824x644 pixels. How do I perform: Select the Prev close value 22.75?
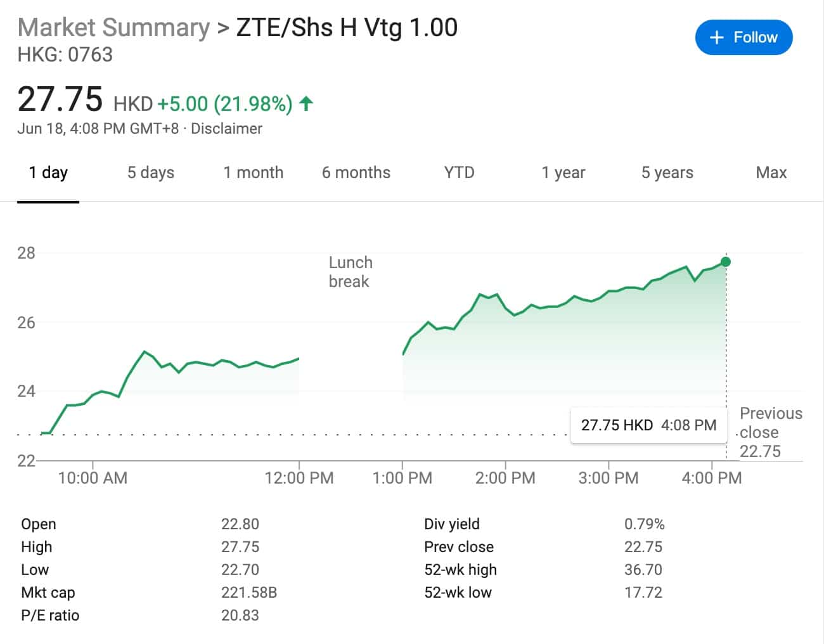coord(643,546)
